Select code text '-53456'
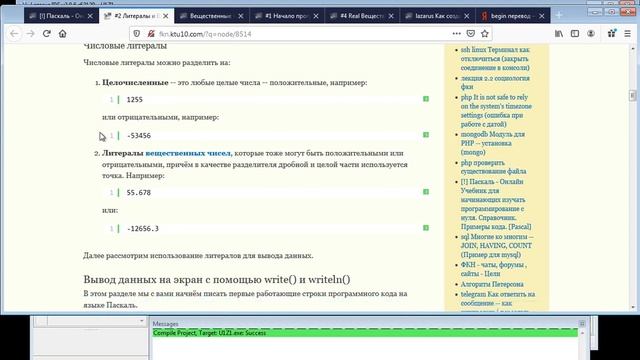 [x=139, y=136]
